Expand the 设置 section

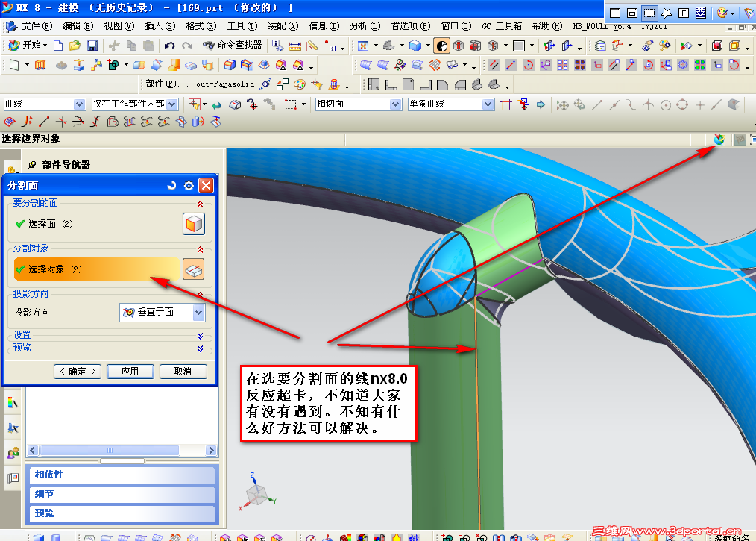coord(200,336)
